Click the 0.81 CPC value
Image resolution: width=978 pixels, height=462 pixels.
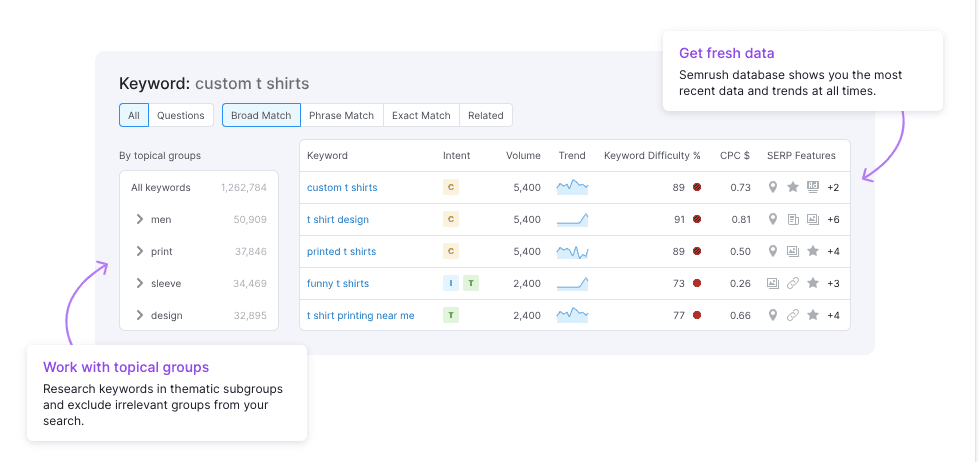click(x=740, y=219)
